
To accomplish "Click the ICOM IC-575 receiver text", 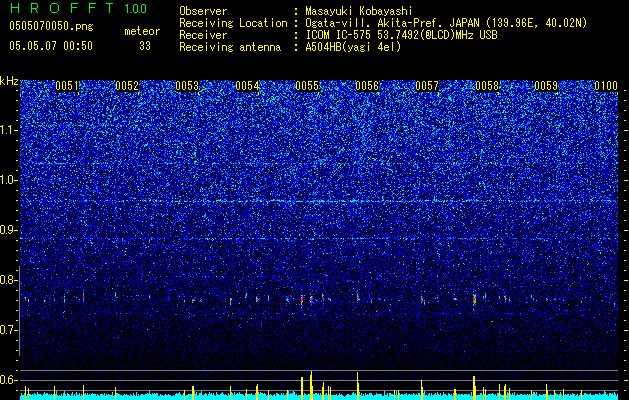I will pyautogui.click(x=401, y=35).
